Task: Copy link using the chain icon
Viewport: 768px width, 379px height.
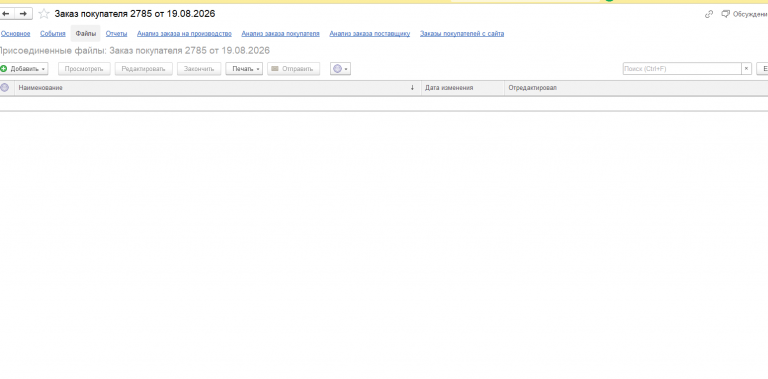Action: [709, 14]
